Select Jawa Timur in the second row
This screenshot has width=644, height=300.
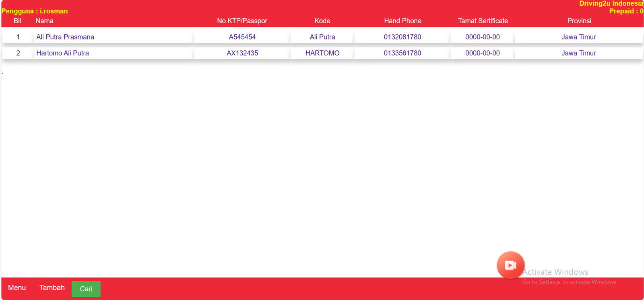(578, 53)
